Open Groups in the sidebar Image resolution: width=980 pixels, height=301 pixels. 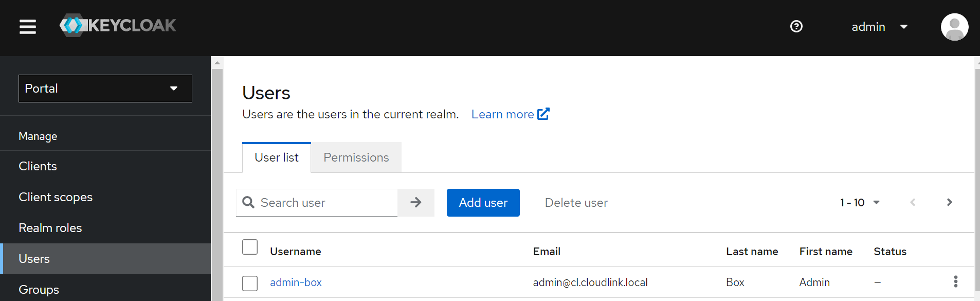(105, 289)
